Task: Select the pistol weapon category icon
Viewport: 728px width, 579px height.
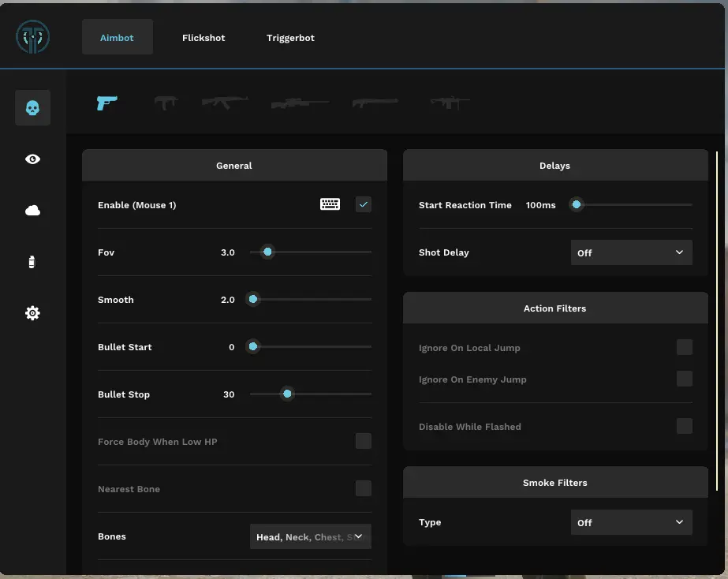Action: [x=106, y=103]
